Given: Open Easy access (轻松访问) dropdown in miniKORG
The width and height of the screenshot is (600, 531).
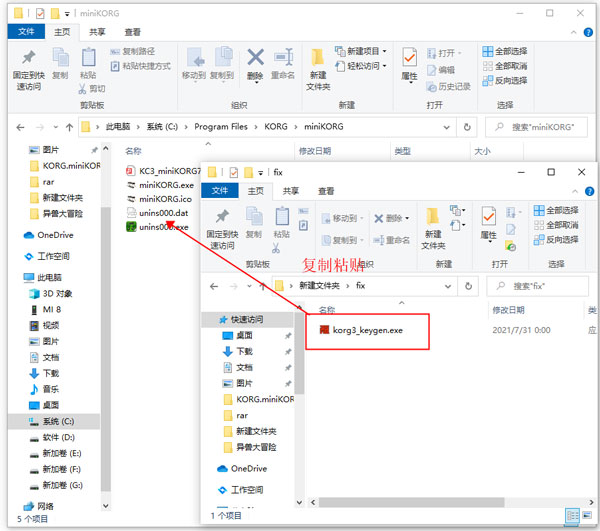Looking at the screenshot, I should click(x=360, y=66).
